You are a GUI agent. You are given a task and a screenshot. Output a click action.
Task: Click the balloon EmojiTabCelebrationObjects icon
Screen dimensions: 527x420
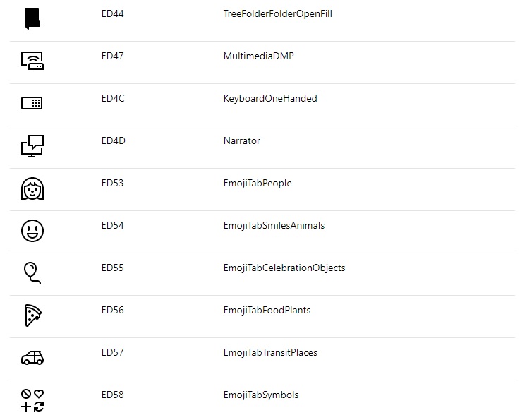pos(32,273)
